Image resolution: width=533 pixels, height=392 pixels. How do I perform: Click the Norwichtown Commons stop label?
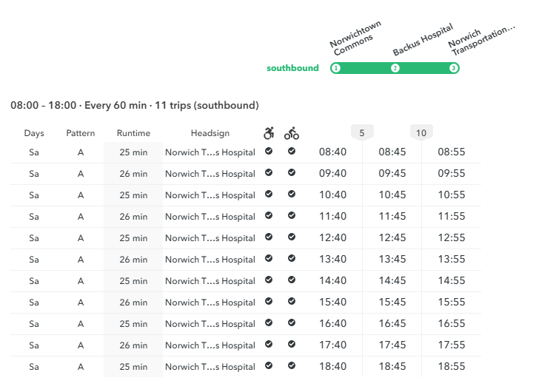(355, 38)
